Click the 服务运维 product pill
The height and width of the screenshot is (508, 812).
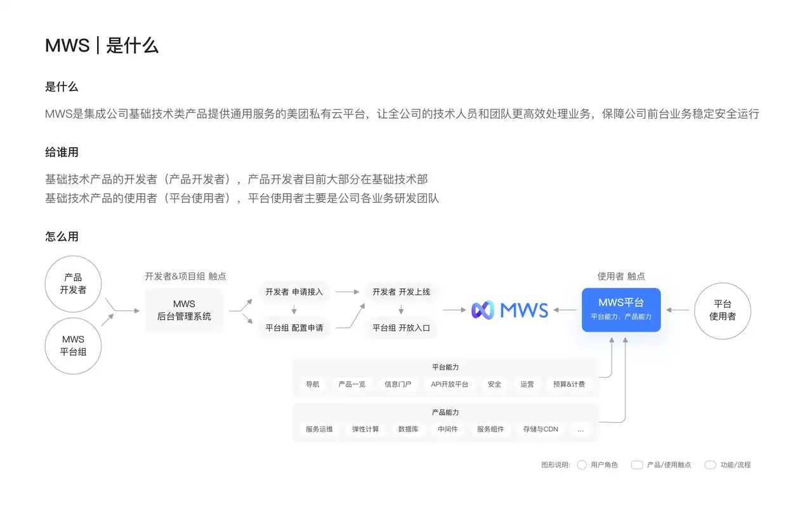tap(319, 429)
